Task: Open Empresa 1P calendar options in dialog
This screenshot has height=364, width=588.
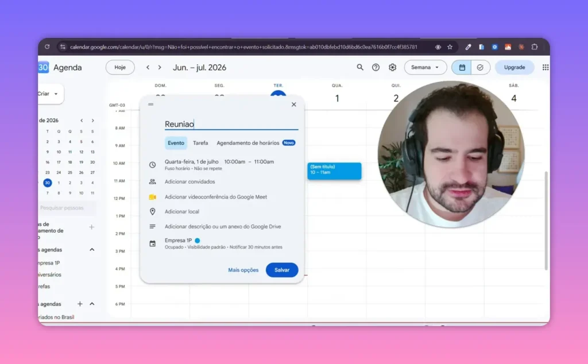Action: point(223,243)
